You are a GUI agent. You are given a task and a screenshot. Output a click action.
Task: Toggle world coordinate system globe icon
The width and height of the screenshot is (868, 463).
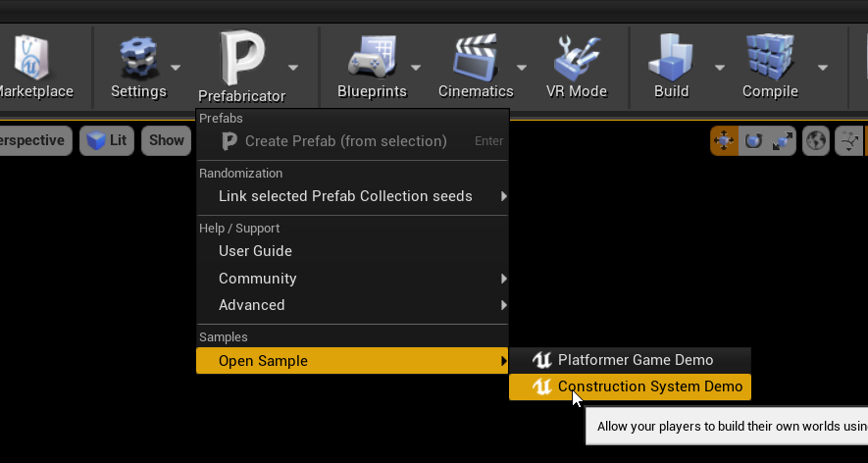[x=816, y=140]
